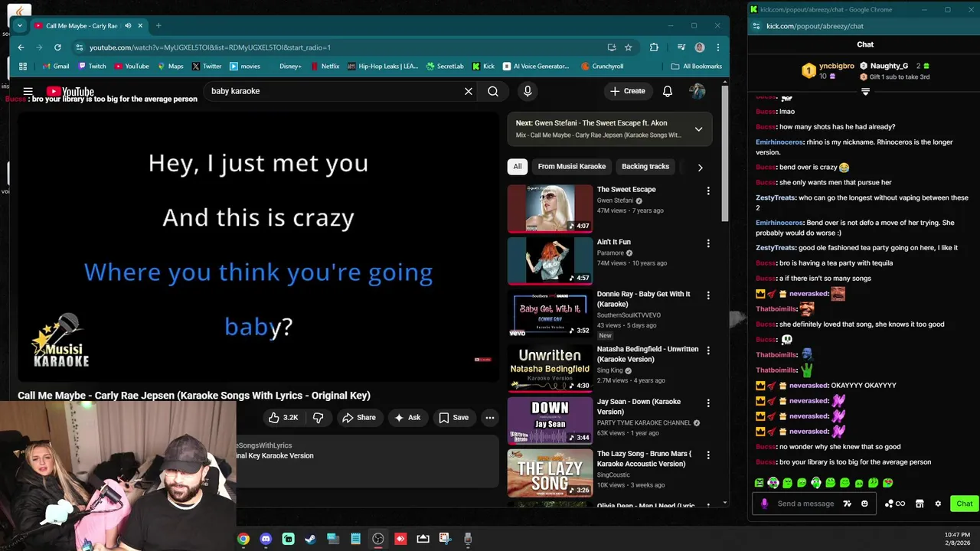The width and height of the screenshot is (980, 551).
Task: Switch to OBS Studio in the taskbar
Action: [378, 539]
